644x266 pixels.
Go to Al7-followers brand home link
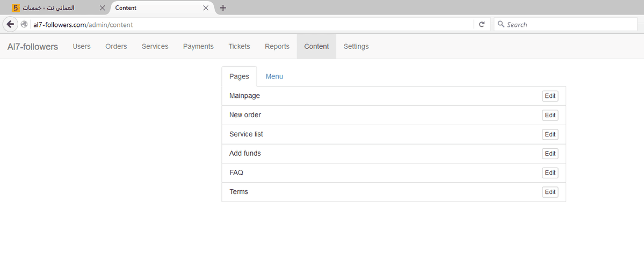click(x=32, y=46)
